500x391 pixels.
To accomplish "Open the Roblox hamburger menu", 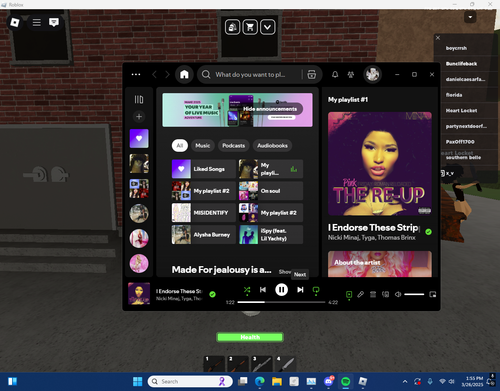I will click(37, 22).
